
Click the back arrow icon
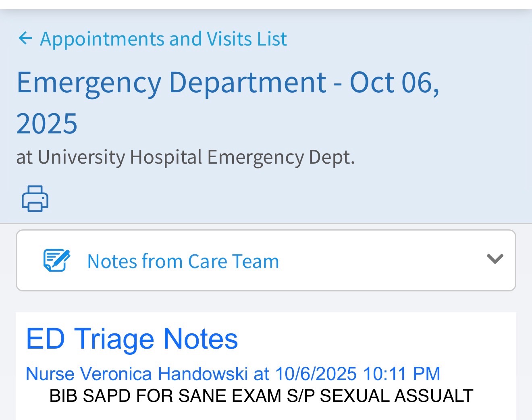(x=25, y=39)
